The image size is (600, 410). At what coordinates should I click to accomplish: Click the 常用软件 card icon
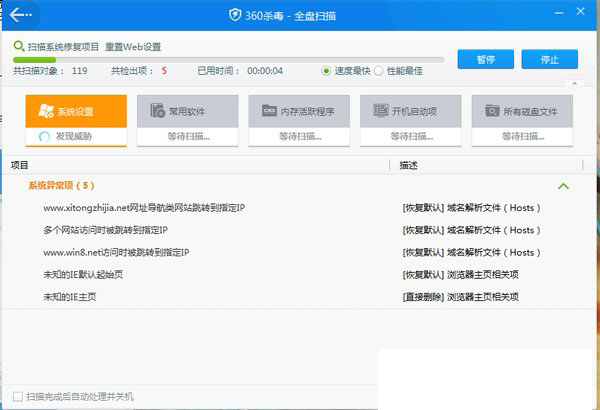click(x=157, y=110)
